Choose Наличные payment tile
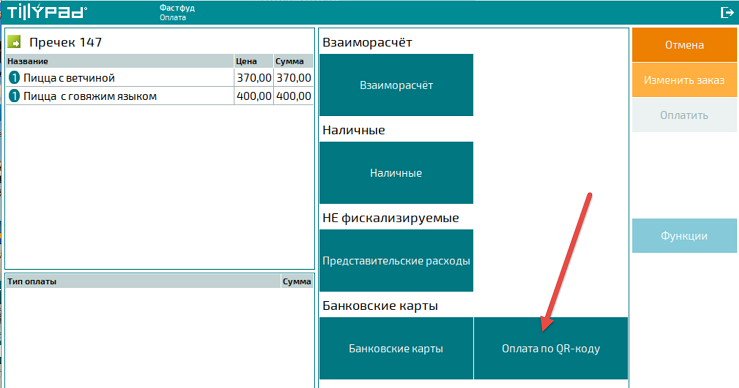 (x=396, y=173)
